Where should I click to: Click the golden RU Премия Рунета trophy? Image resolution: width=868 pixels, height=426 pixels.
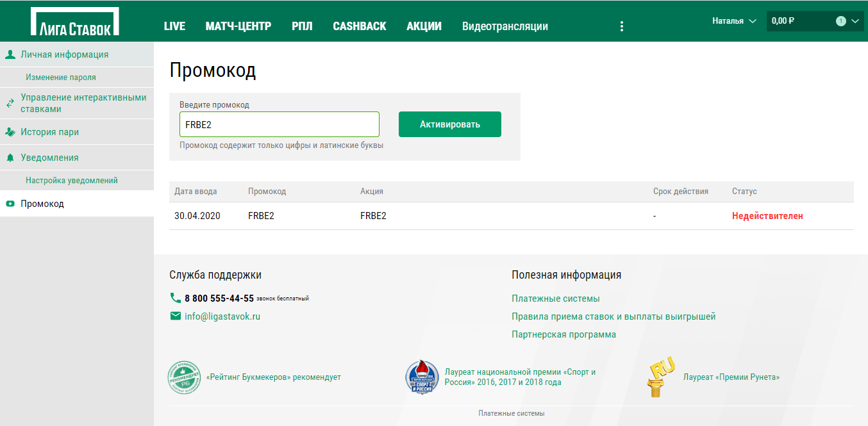tap(662, 377)
